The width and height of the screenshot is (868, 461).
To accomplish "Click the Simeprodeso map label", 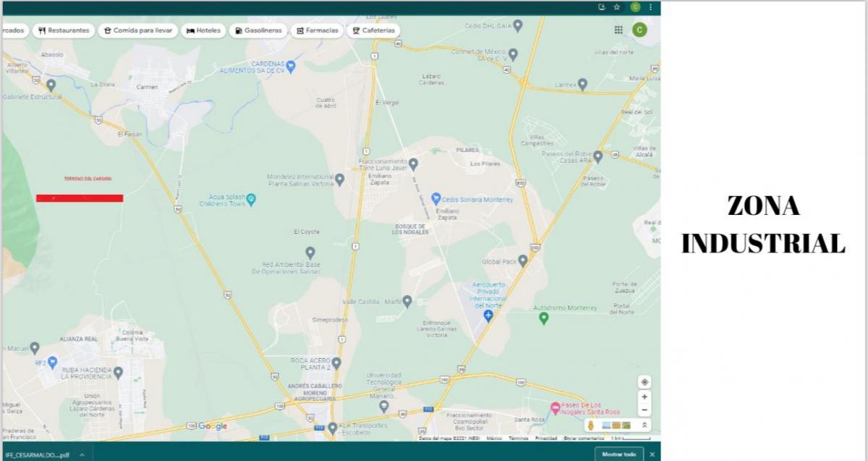I will (330, 320).
